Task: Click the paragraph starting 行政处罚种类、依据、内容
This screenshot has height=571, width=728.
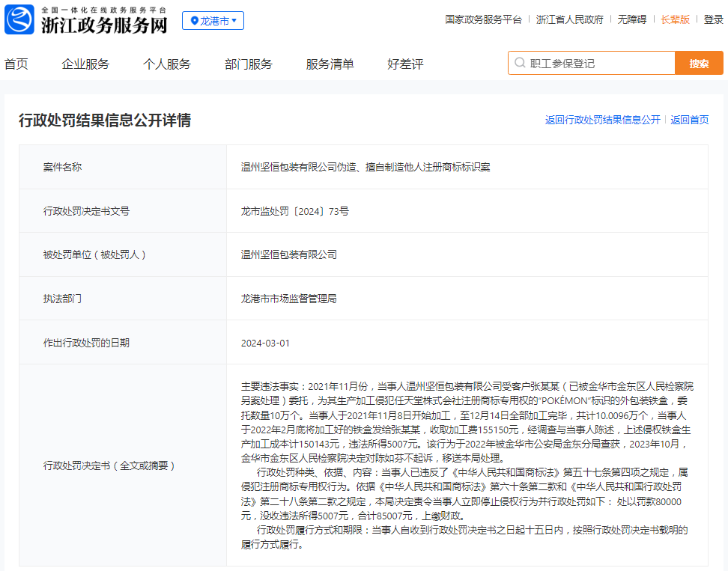Action: coord(464,494)
